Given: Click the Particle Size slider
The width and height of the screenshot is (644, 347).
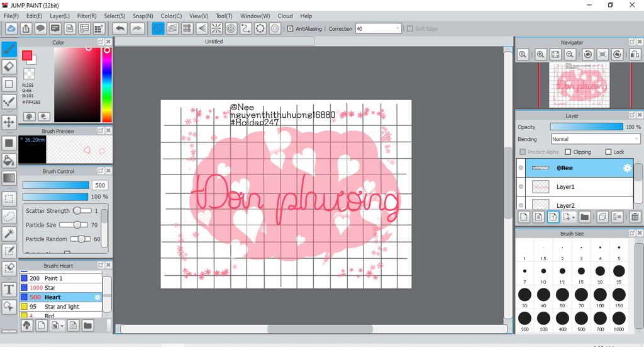Looking at the screenshot, I should [74, 225].
